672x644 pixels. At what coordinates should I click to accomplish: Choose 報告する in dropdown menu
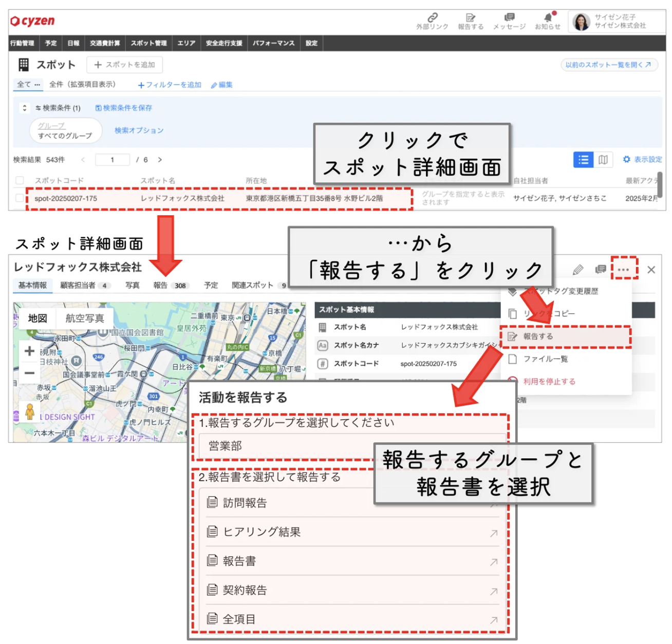click(x=565, y=337)
